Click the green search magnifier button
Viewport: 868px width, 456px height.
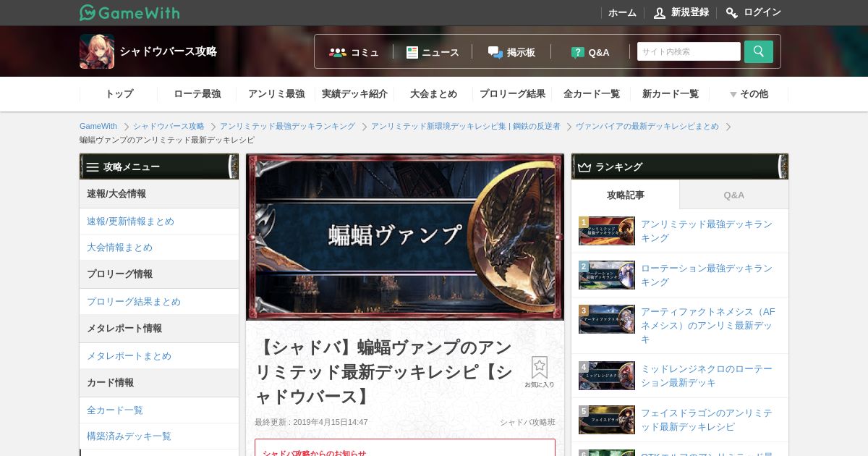coord(759,51)
